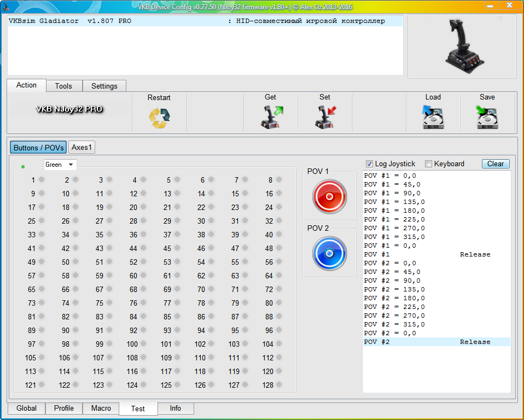The image size is (524, 420).
Task: Switch to the Axes1 page
Action: pos(81,147)
